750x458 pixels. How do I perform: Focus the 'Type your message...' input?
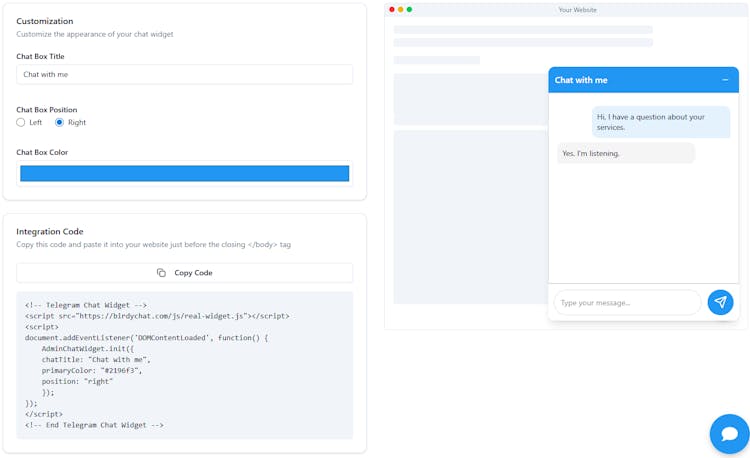tap(627, 302)
